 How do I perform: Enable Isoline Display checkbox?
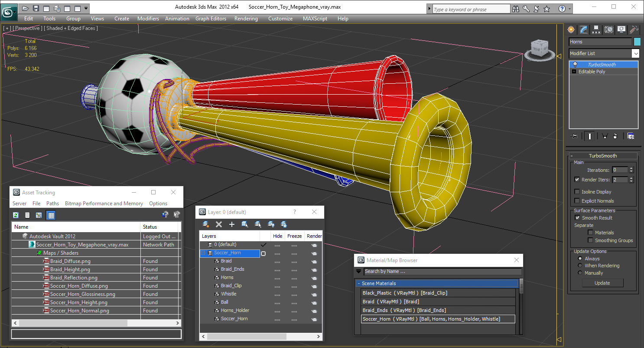577,191
